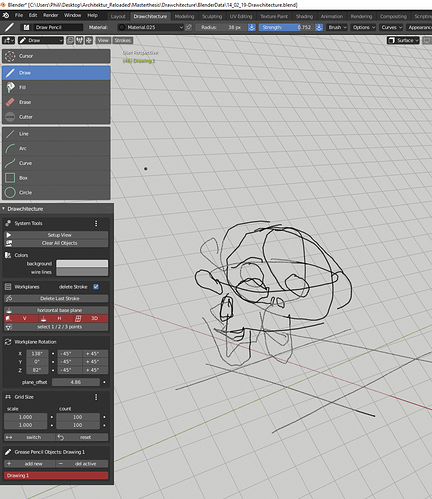Open the Curves dropdown
Screen dimensions: 432x499
point(391,27)
